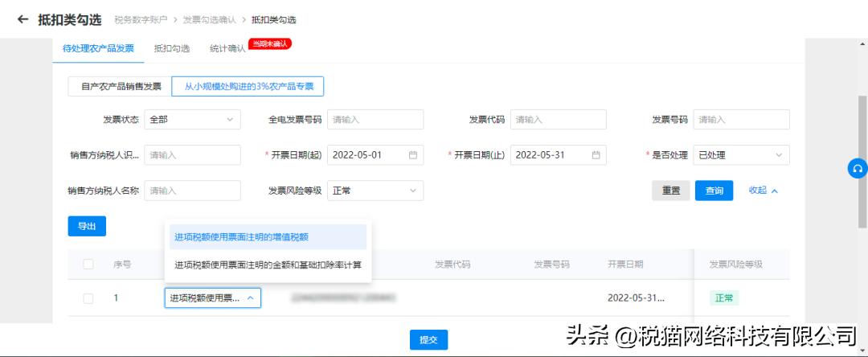Viewport: 868px width, 357px height.
Task: Choose option 进项税额使用票面注明的金额和基础扣除率计算
Action: pos(268,265)
